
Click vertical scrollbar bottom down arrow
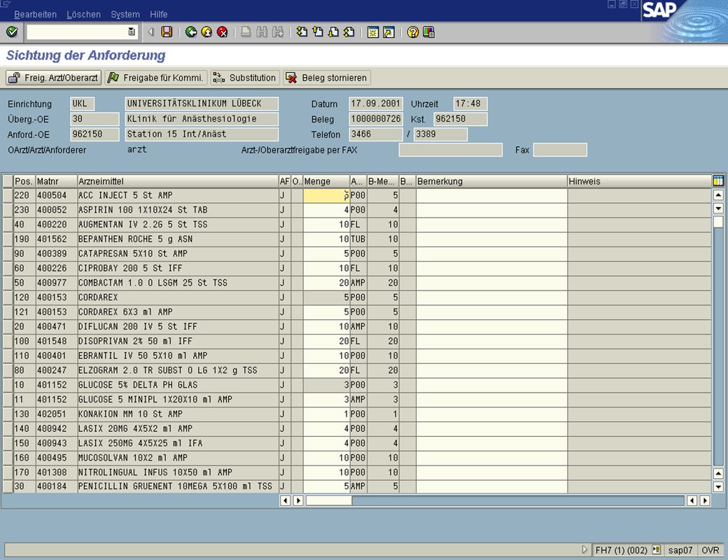pyautogui.click(x=717, y=487)
